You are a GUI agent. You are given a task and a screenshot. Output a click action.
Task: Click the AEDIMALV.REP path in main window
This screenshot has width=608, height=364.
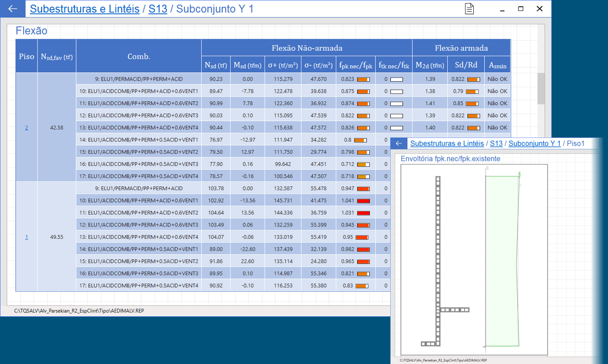(79, 311)
